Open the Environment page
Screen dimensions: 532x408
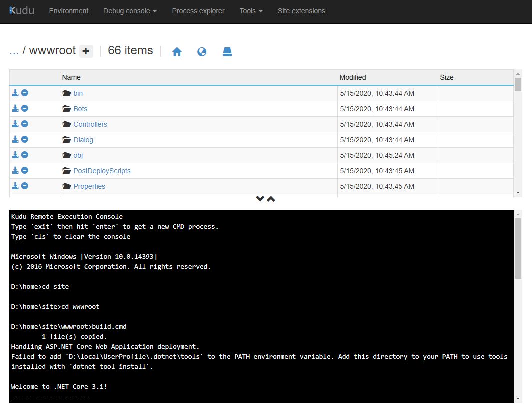(69, 11)
